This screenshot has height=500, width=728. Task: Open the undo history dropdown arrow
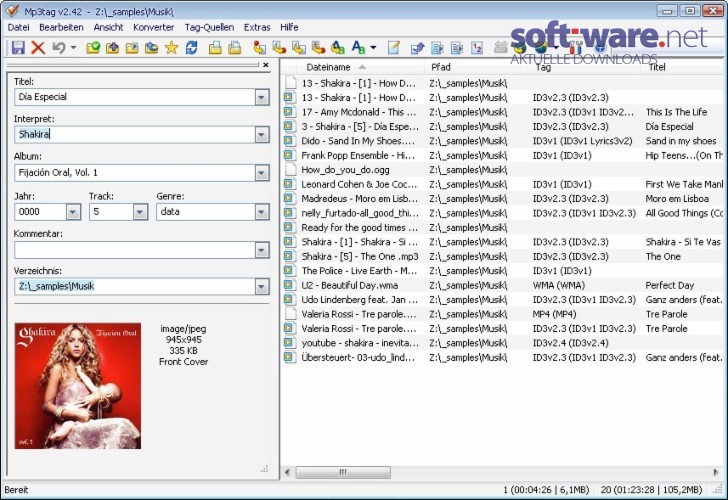point(73,47)
